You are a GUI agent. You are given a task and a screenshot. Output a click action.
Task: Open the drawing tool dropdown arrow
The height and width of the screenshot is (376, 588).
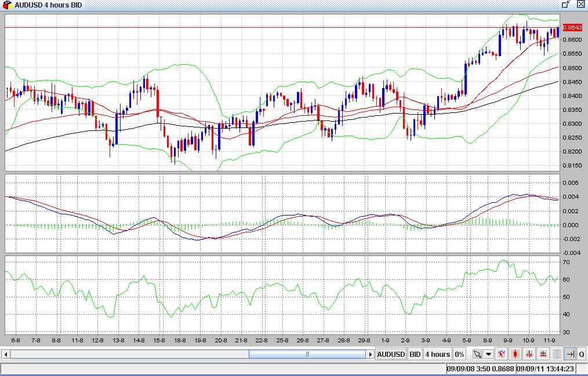(x=489, y=354)
